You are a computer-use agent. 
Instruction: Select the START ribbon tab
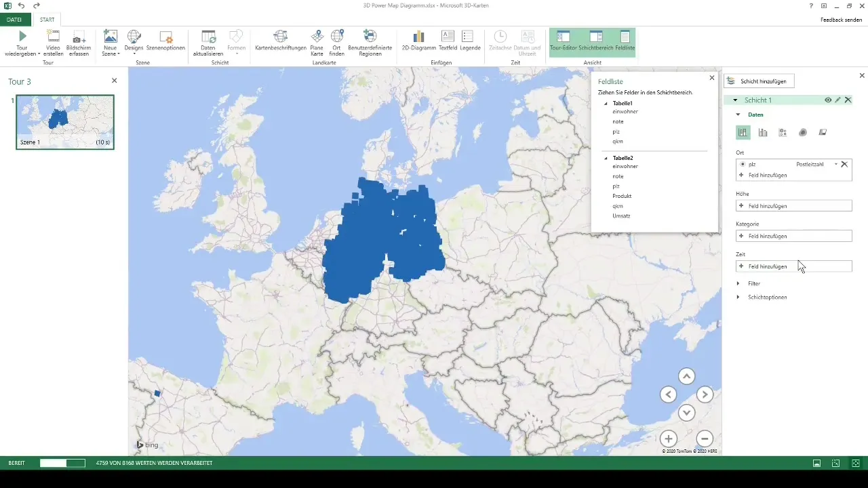click(47, 20)
